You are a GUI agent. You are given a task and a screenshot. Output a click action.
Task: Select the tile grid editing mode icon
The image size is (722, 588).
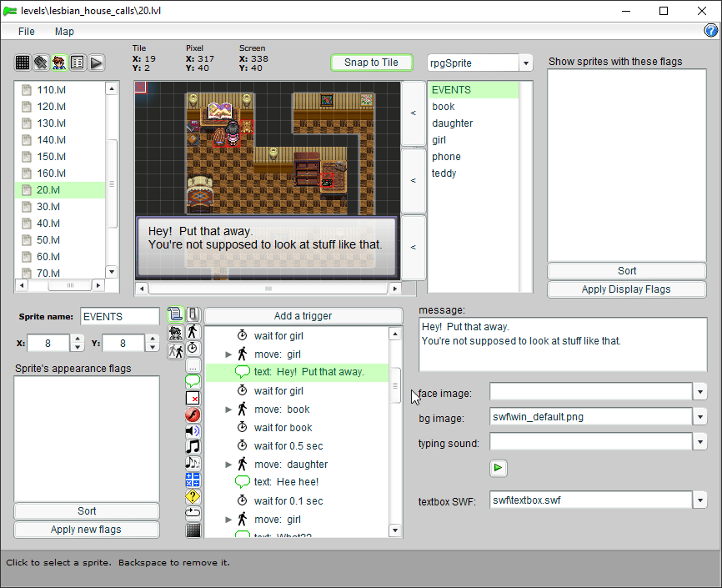23,63
